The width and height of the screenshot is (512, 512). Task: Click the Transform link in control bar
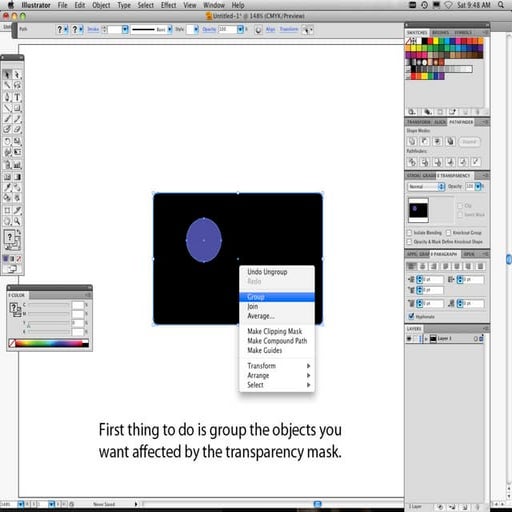(x=289, y=29)
